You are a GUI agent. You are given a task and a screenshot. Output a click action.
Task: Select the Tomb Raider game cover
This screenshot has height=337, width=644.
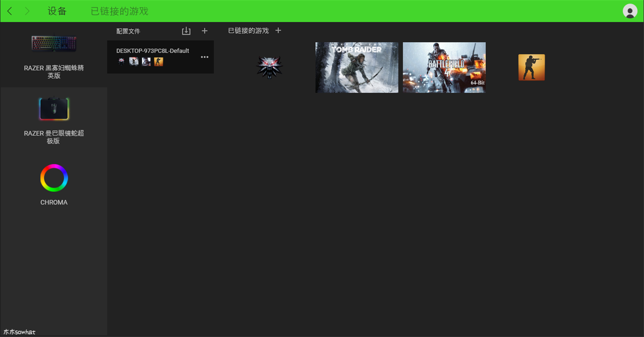tap(357, 67)
